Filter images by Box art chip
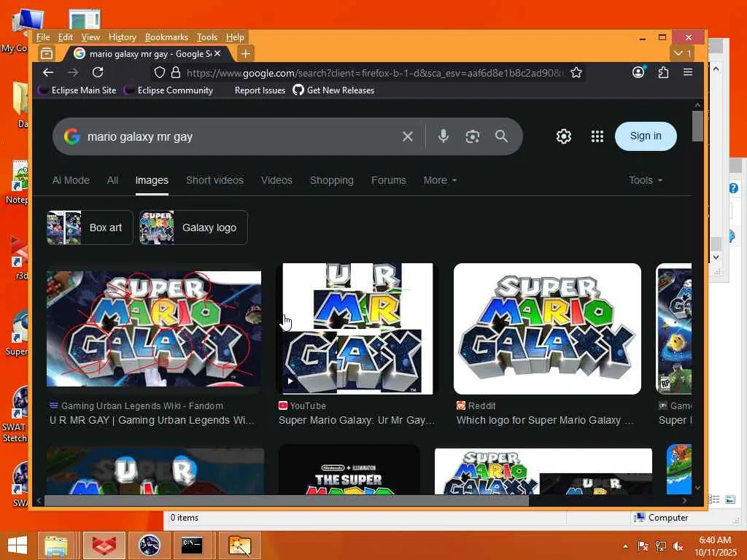 tap(90, 227)
